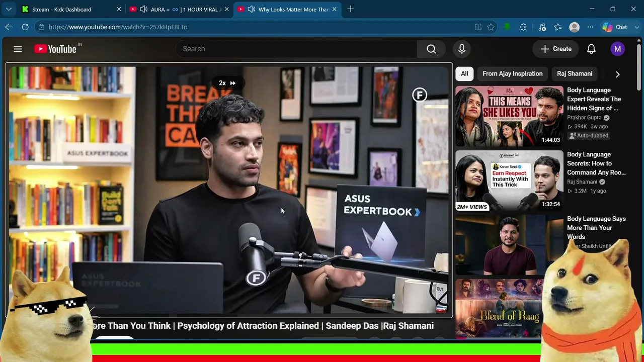Click the "3.2M" views count text
The height and width of the screenshot is (362, 644).
(581, 191)
